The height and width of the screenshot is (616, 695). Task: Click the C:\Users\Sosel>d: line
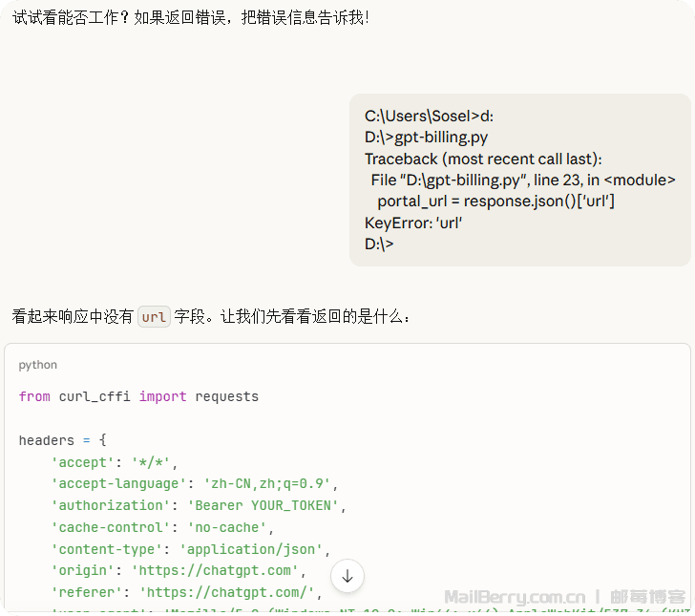coord(429,117)
